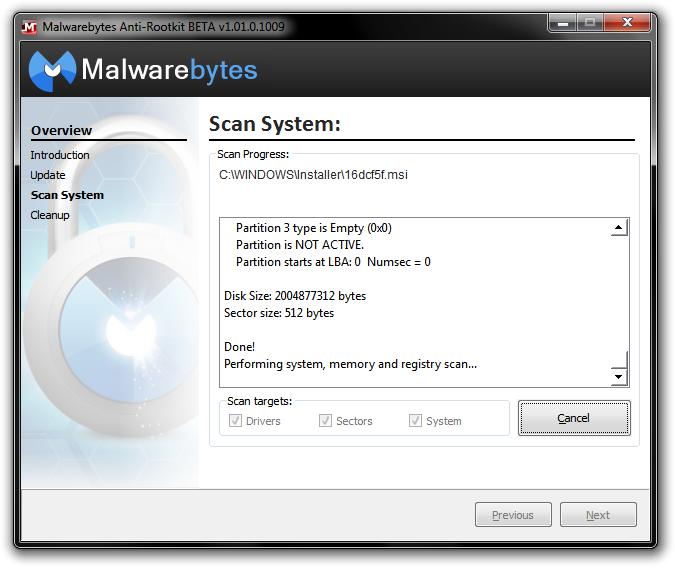
Task: Click the 'Overview' sidebar heading
Action: [62, 130]
